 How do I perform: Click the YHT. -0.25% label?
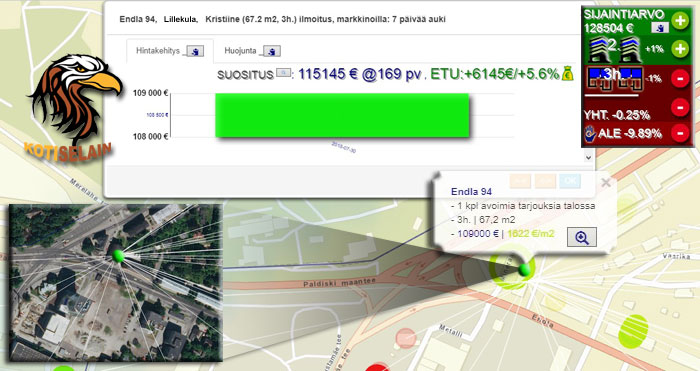[617, 115]
